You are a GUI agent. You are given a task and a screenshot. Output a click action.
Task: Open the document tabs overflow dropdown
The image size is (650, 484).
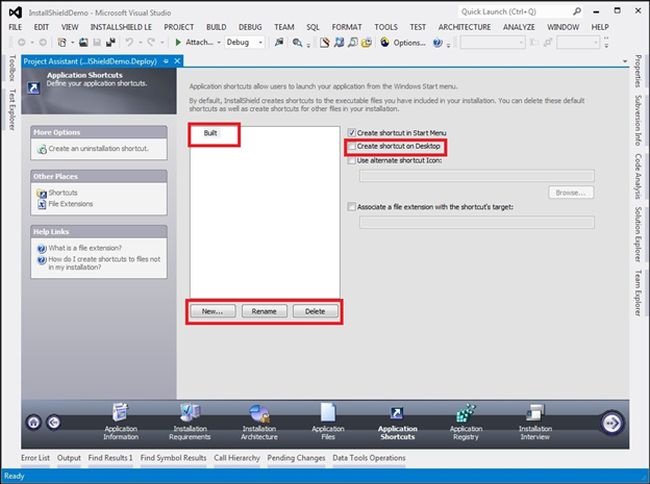pos(625,61)
